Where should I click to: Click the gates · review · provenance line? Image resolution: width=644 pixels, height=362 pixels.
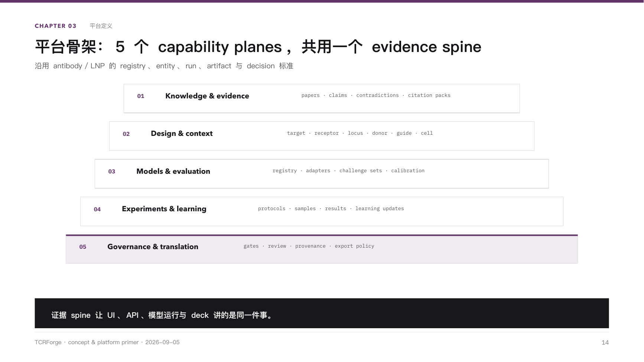(x=309, y=246)
